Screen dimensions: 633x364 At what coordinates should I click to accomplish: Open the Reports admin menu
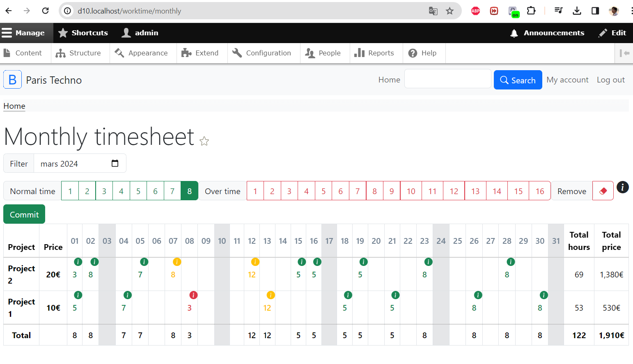tap(374, 53)
